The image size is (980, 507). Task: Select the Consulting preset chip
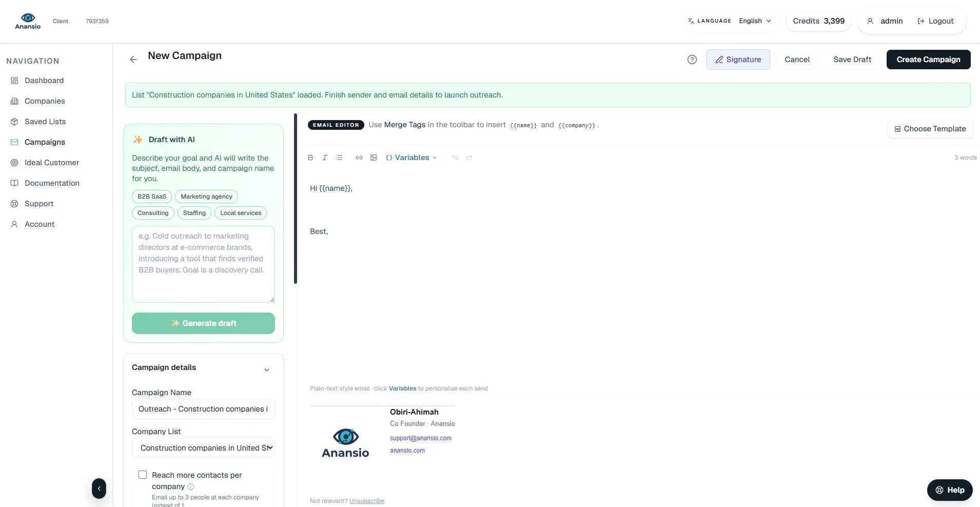[x=153, y=213]
